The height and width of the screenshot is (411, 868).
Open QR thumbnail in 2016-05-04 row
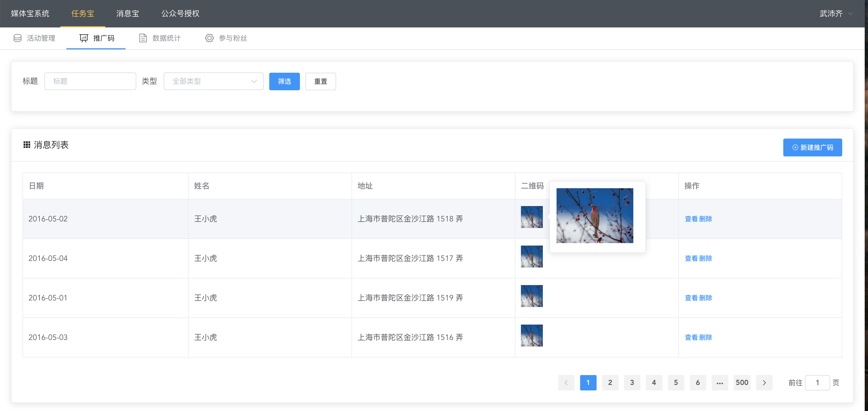point(532,256)
